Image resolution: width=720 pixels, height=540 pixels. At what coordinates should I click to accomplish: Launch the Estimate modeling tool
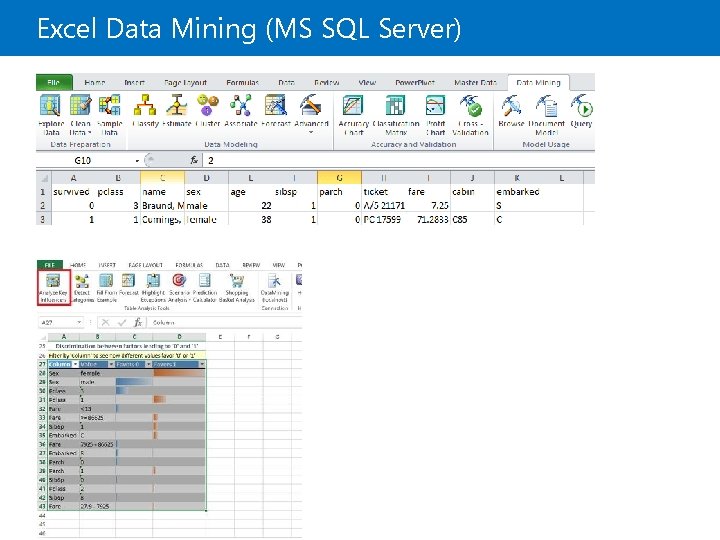[176, 111]
